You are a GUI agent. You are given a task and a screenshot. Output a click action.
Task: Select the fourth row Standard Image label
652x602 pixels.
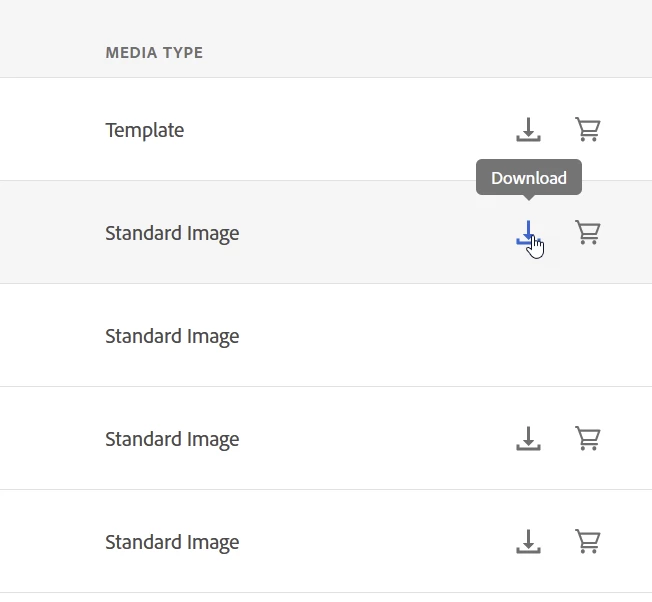point(172,439)
